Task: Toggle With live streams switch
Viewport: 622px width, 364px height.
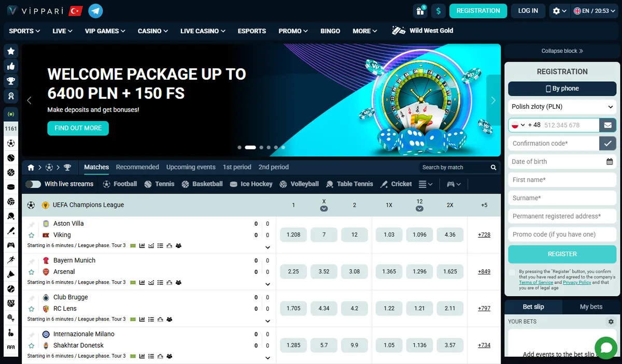Action: pos(33,184)
